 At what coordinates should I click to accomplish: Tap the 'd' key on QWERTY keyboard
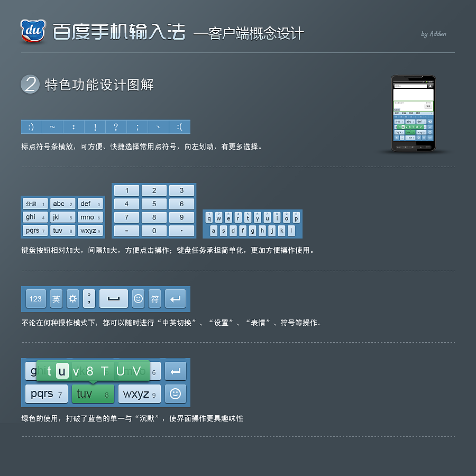pos(233,231)
